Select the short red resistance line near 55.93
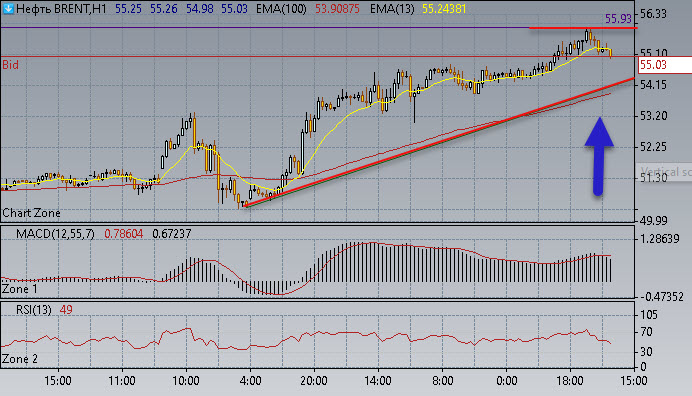This screenshot has width=692, height=396. pyautogui.click(x=583, y=28)
